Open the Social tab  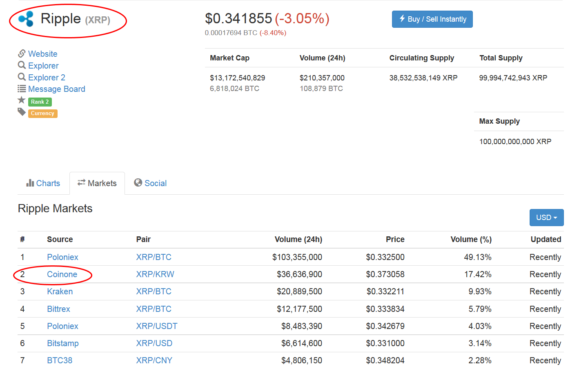pos(150,183)
